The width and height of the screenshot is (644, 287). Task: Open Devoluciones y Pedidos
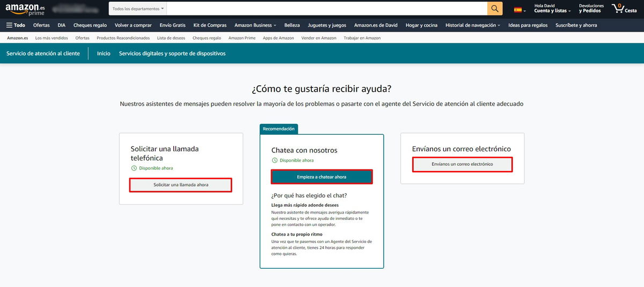point(591,9)
